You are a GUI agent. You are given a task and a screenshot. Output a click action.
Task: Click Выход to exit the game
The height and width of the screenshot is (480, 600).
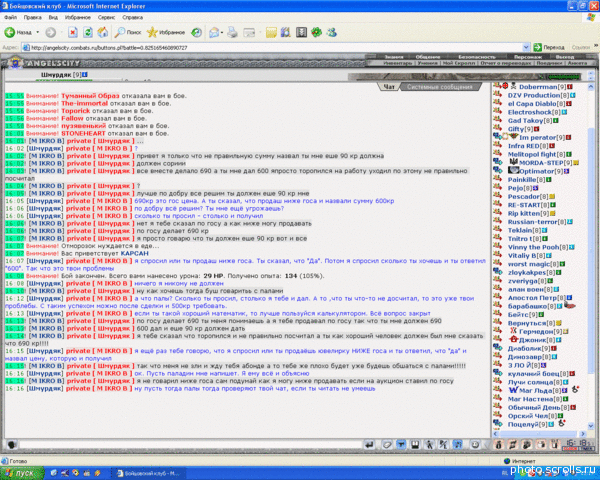(x=565, y=57)
